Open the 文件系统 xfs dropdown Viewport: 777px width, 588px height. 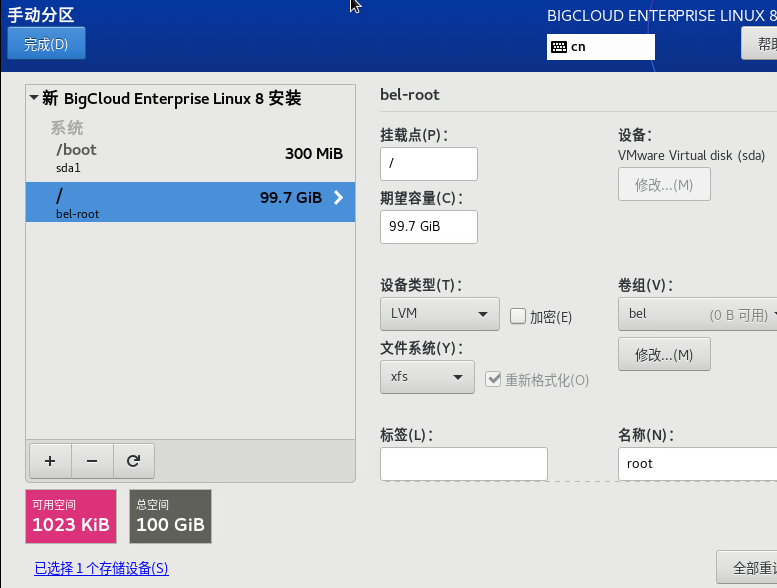point(427,377)
